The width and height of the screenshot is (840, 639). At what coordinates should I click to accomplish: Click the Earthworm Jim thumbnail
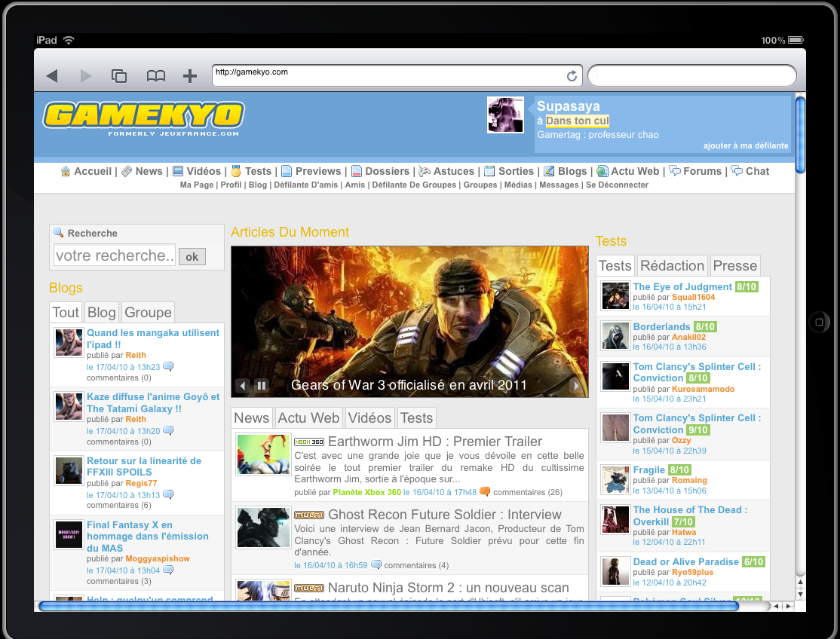[264, 454]
